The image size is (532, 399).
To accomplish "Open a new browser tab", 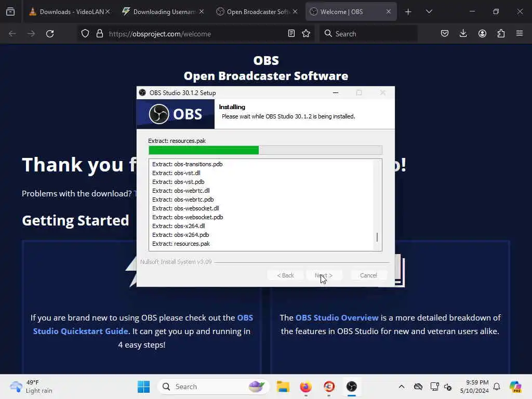I will pyautogui.click(x=408, y=12).
